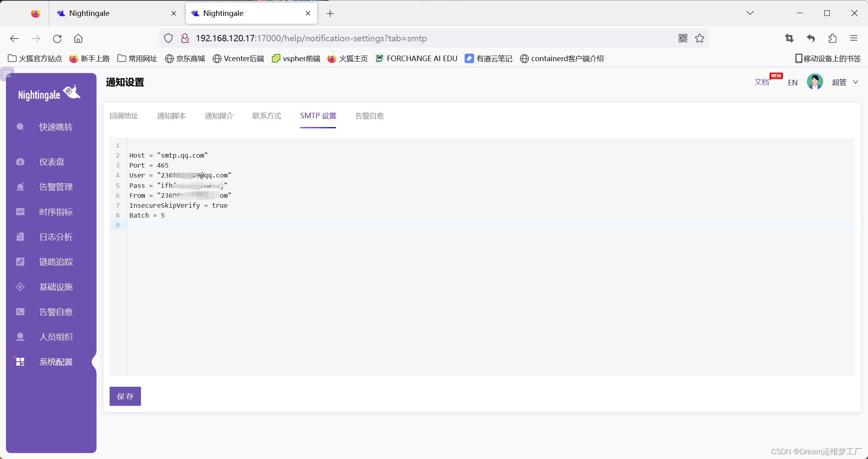
Task: Click the 告警管理 alarm icon in sidebar
Action: pos(20,187)
